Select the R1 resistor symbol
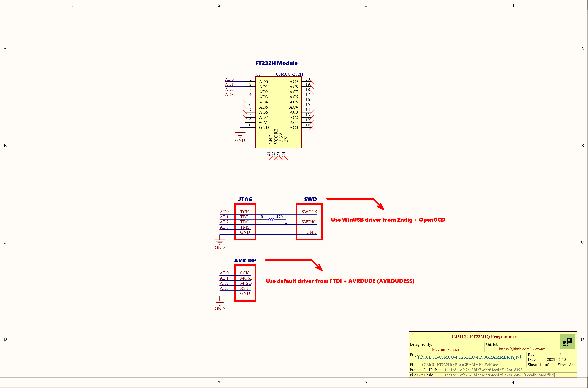Screen dimensions: 588x388 pos(271,219)
